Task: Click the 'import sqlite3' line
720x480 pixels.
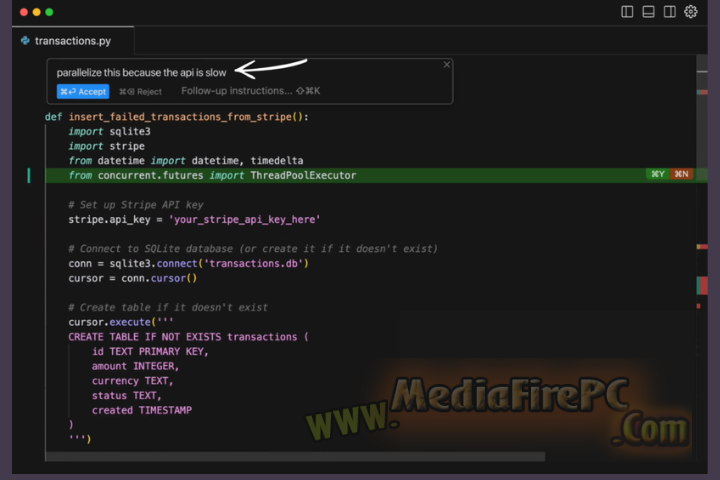Action: click(109, 132)
